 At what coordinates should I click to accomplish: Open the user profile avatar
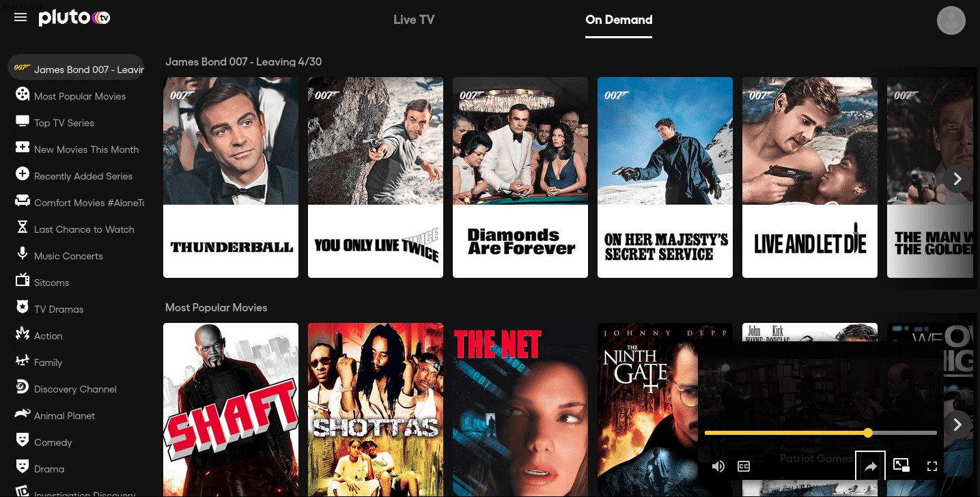tap(951, 20)
